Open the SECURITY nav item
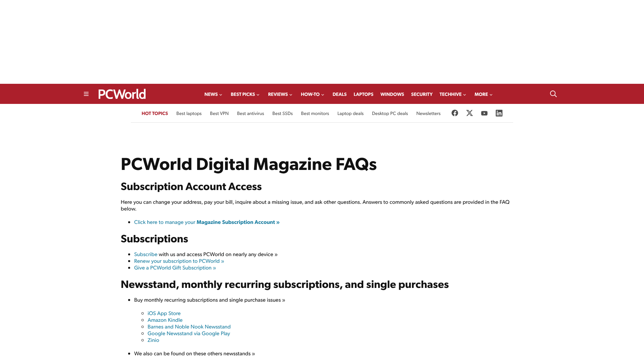The image size is (644, 362). [x=422, y=95]
